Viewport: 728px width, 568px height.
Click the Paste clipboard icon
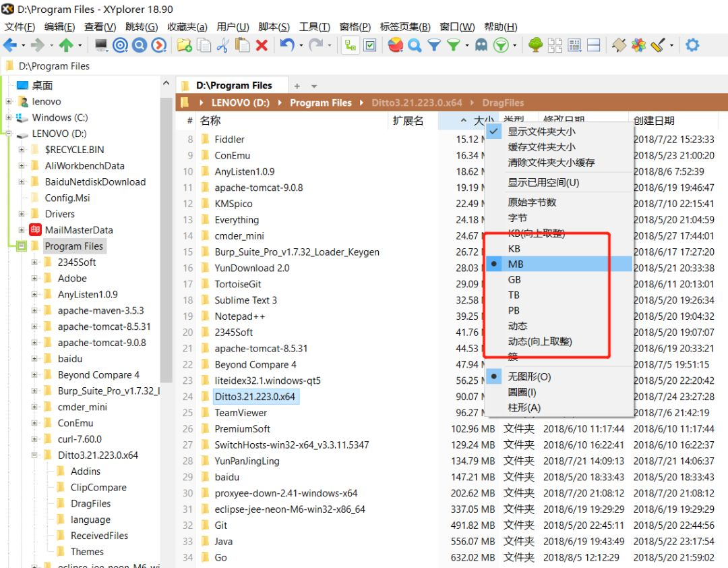[x=242, y=45]
